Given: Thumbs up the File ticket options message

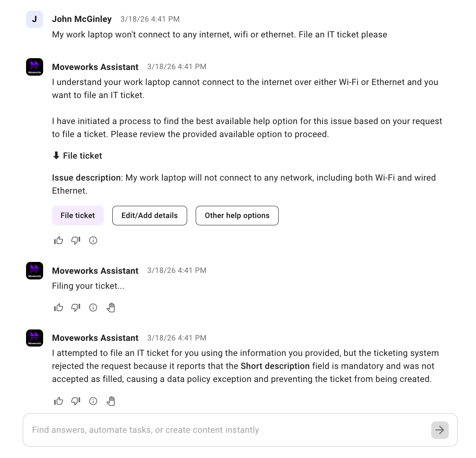Looking at the screenshot, I should [x=59, y=240].
